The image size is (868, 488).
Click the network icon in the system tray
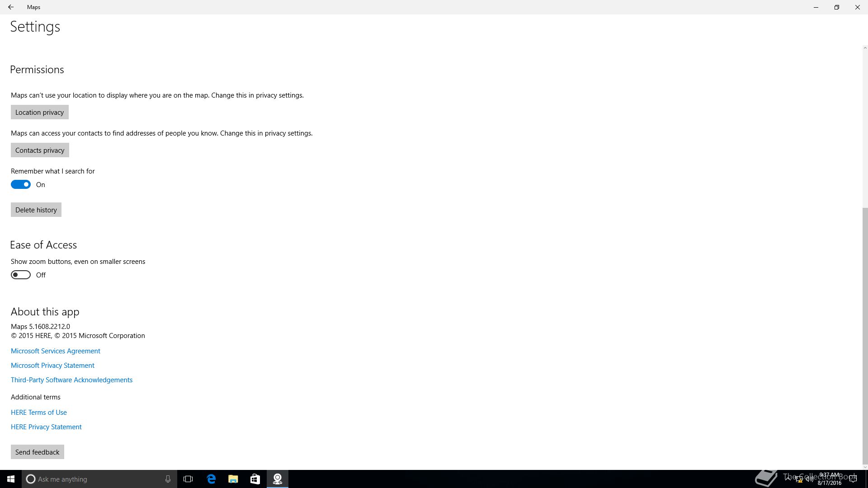[798, 479]
